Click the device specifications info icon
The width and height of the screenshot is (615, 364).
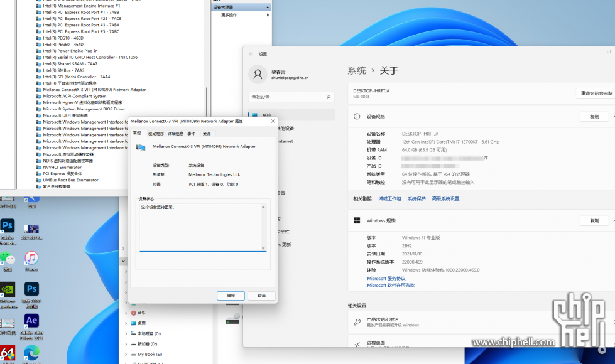pyautogui.click(x=357, y=116)
